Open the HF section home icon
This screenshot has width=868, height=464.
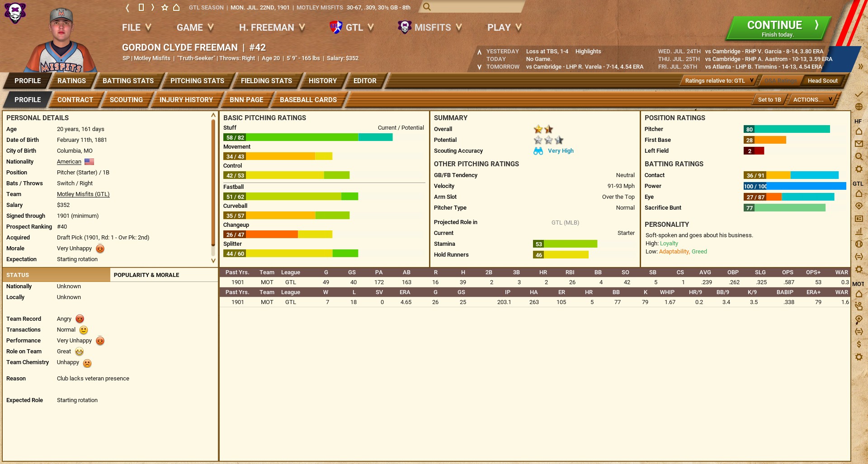[859, 131]
